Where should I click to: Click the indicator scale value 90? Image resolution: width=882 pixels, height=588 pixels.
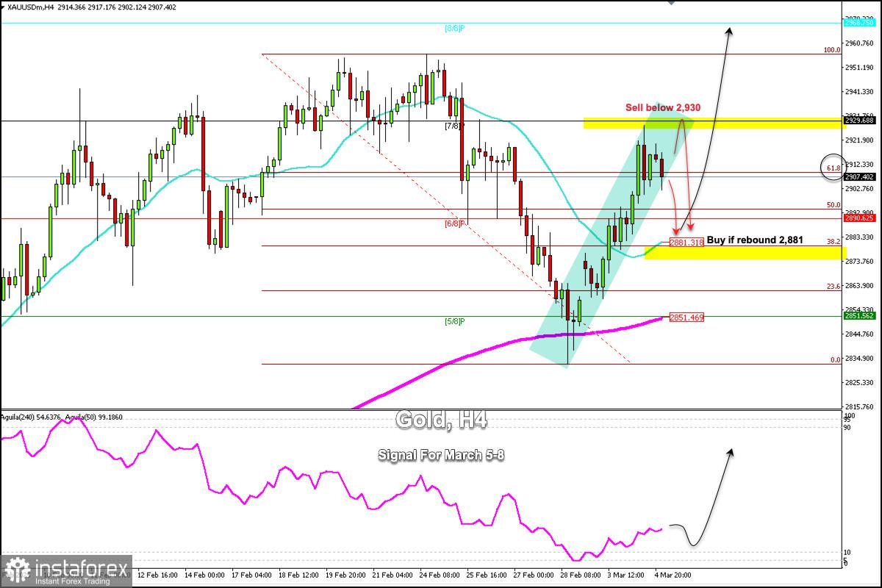(x=848, y=426)
